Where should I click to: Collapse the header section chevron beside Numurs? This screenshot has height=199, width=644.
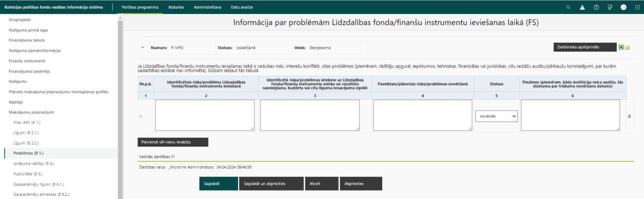[x=143, y=48]
